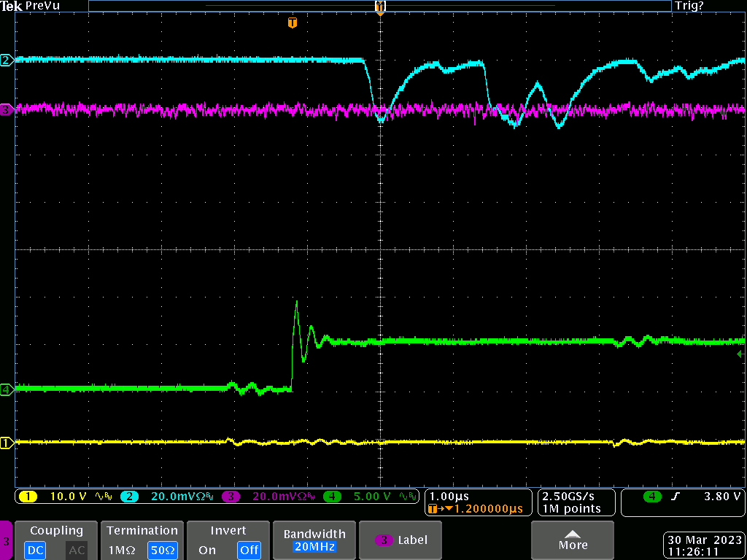
Task: Click the channel 4 ground reference marker
Action: [x=7, y=389]
